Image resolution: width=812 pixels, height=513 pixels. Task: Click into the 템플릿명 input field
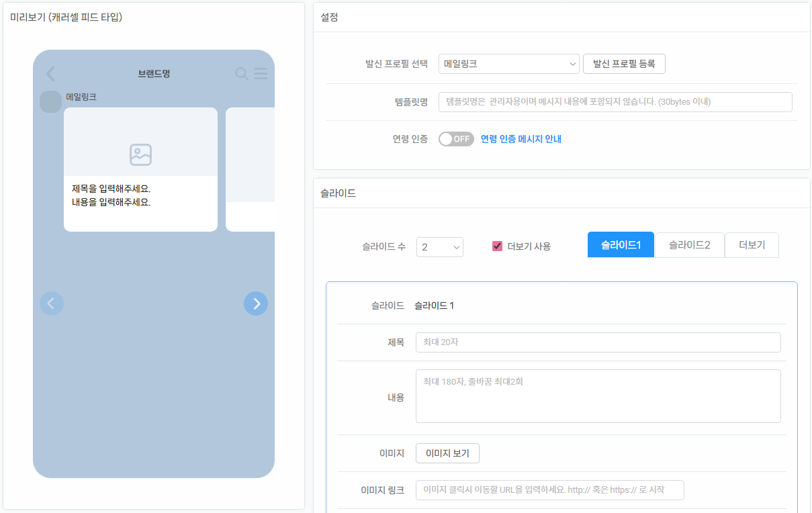pyautogui.click(x=615, y=102)
